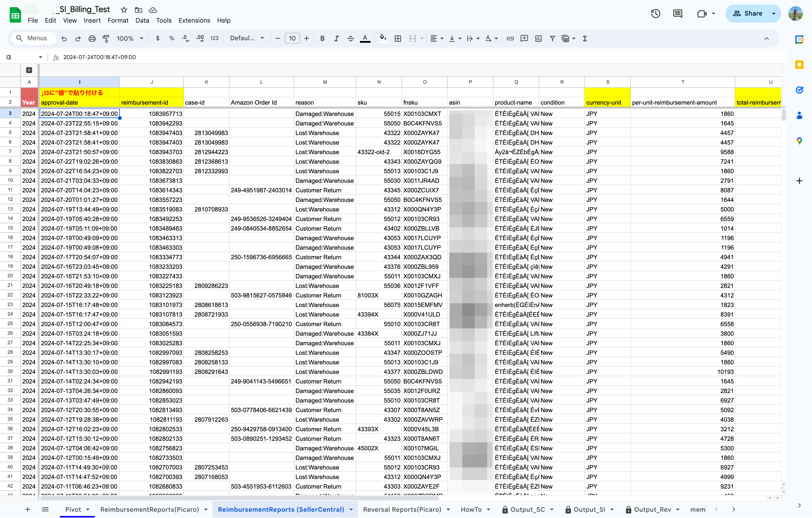The height and width of the screenshot is (518, 812).
Task: Open Google Maps side panel
Action: coord(799,141)
